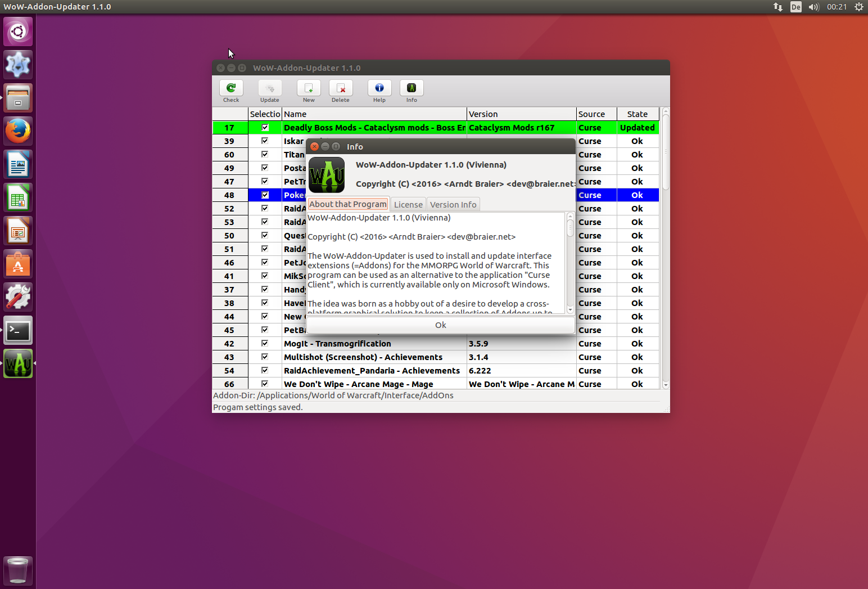Toggle checkbox for row 54

tap(265, 371)
